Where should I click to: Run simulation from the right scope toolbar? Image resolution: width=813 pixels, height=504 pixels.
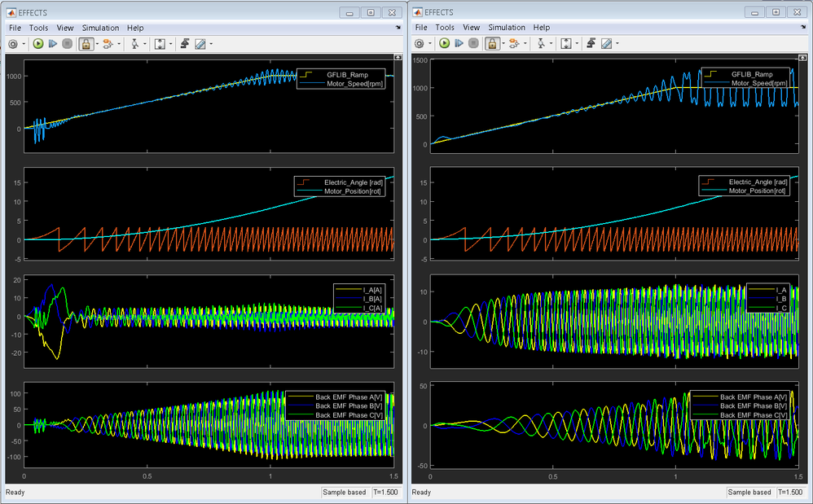coord(444,43)
